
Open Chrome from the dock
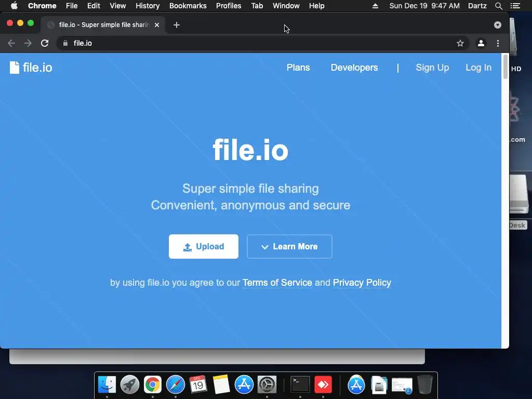coord(153,384)
